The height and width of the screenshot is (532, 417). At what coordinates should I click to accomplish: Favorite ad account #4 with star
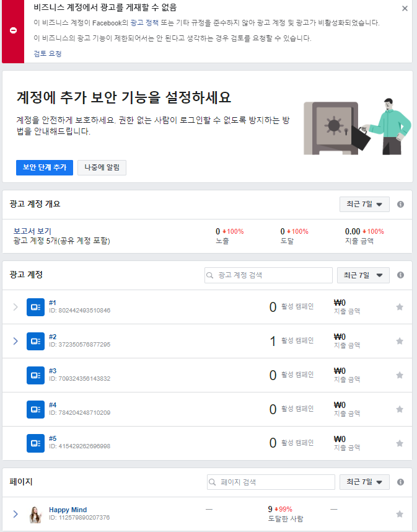tap(400, 409)
